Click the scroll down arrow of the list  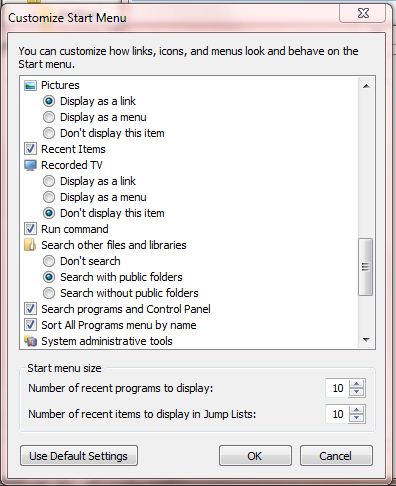point(366,340)
